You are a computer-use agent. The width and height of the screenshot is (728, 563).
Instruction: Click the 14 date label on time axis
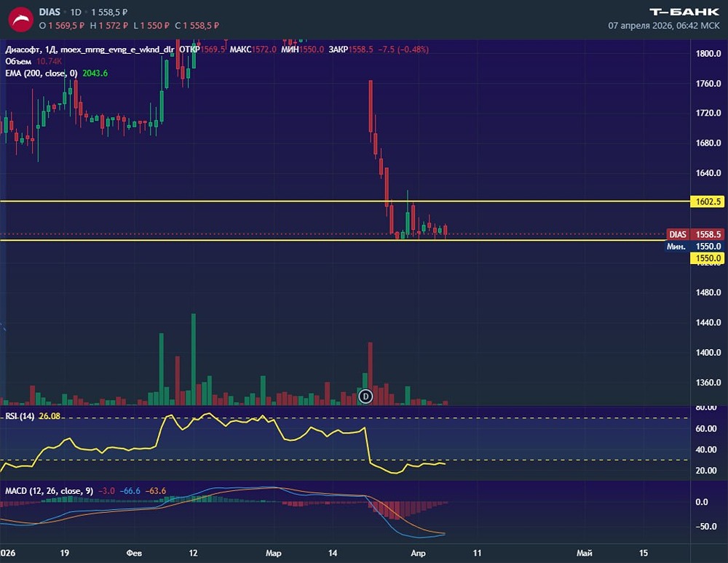(333, 553)
